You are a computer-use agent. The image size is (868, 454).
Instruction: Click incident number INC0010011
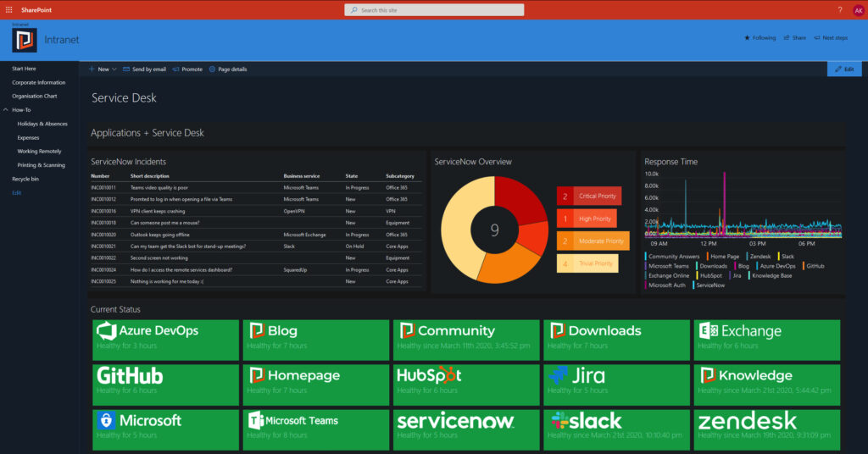pos(103,187)
